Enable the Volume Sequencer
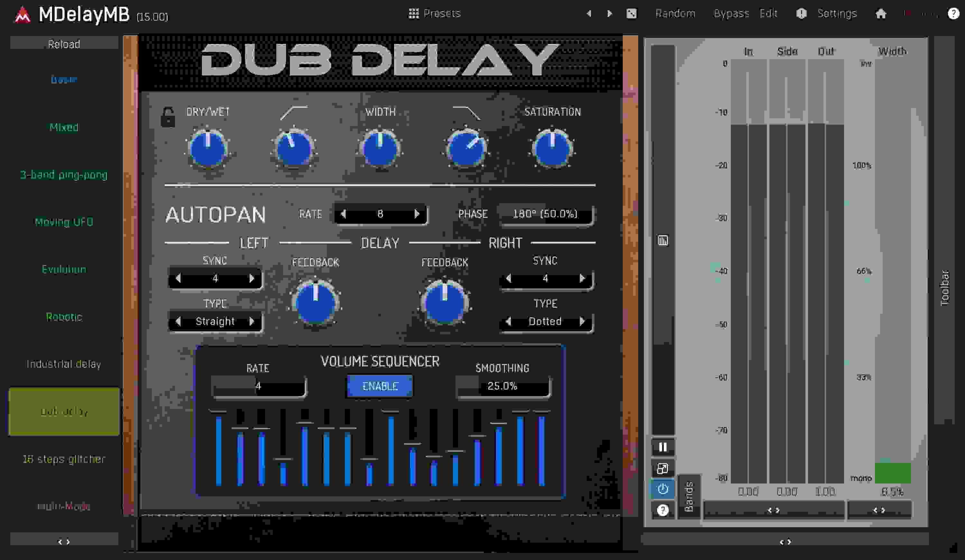The image size is (965, 560). 380,386
